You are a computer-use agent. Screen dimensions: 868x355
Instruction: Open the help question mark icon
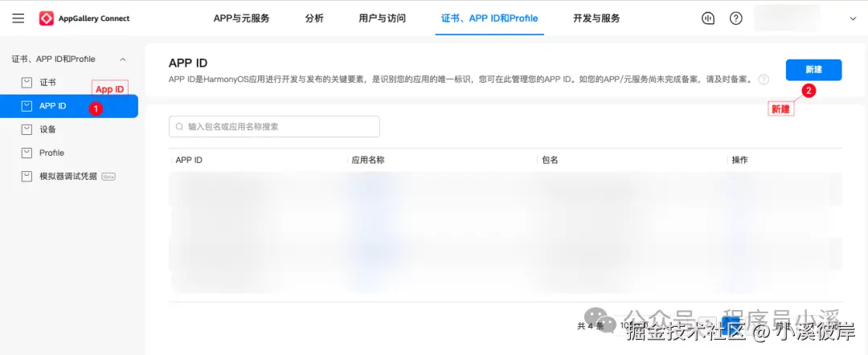pos(735,18)
